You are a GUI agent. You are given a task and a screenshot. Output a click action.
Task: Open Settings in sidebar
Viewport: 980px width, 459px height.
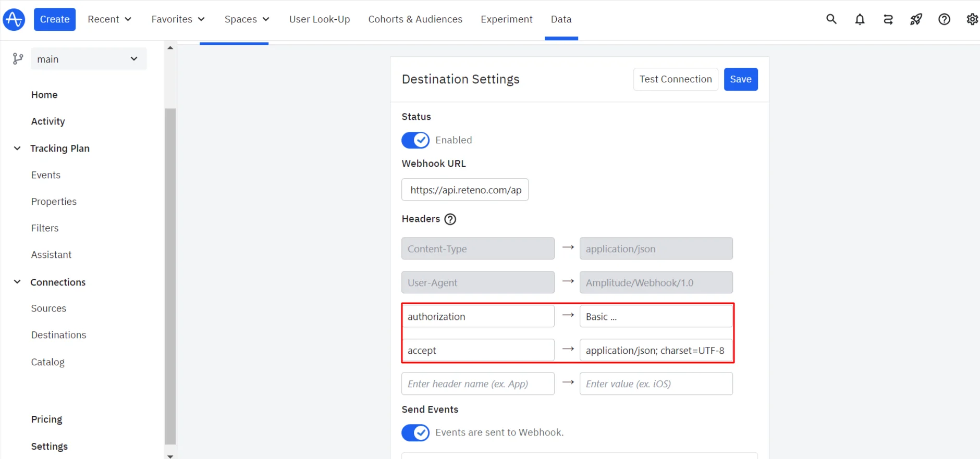50,446
